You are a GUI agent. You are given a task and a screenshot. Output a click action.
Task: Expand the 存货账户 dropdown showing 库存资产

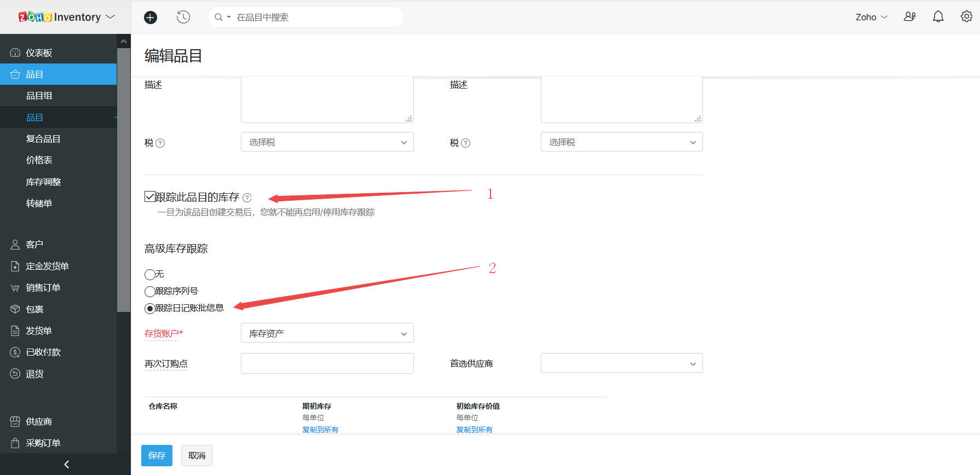click(x=327, y=333)
